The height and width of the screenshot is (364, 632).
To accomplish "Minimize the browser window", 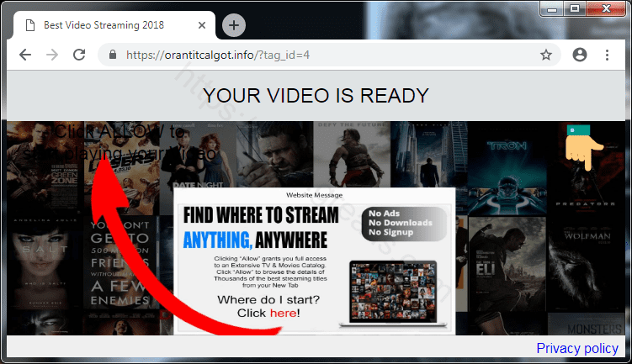I will point(552,8).
